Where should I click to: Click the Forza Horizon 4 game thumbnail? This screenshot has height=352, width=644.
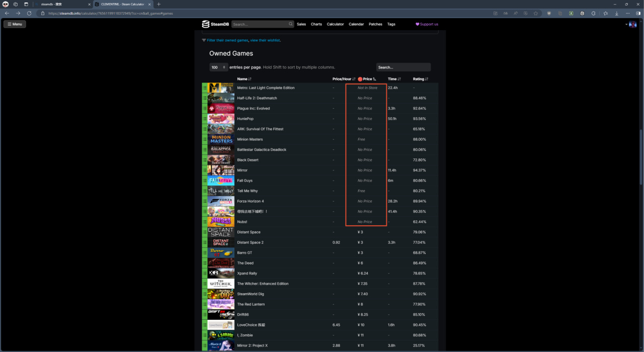tap(221, 201)
